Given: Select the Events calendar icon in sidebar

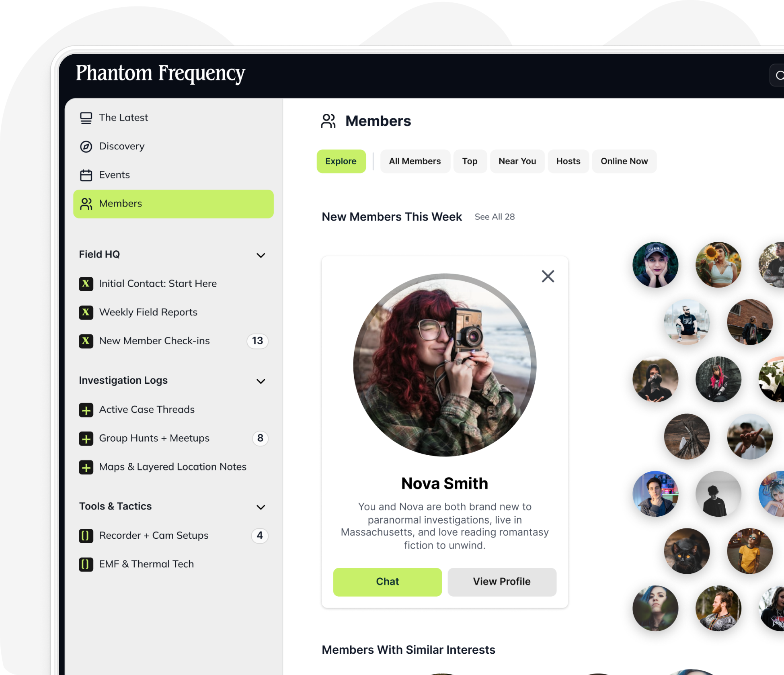Looking at the screenshot, I should [x=86, y=175].
